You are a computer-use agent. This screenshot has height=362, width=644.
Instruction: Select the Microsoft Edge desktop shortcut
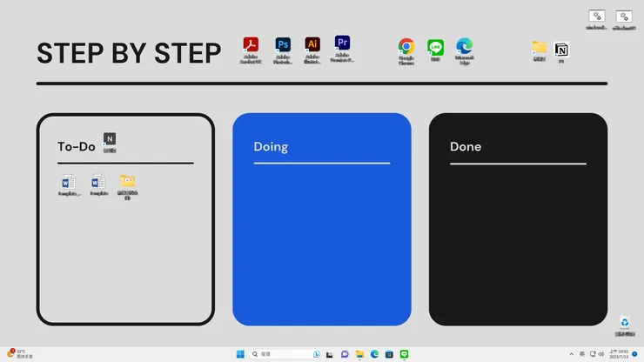tap(465, 51)
